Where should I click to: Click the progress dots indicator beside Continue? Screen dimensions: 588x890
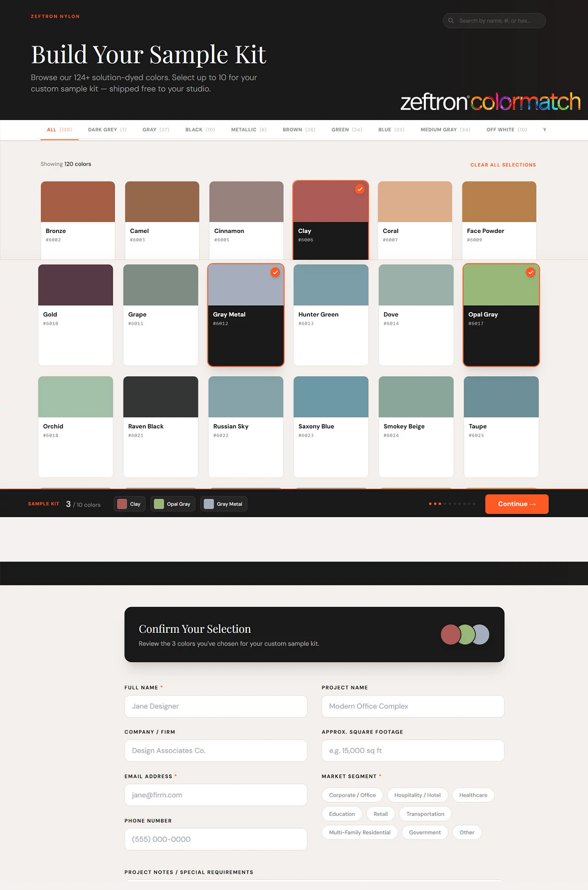452,504
